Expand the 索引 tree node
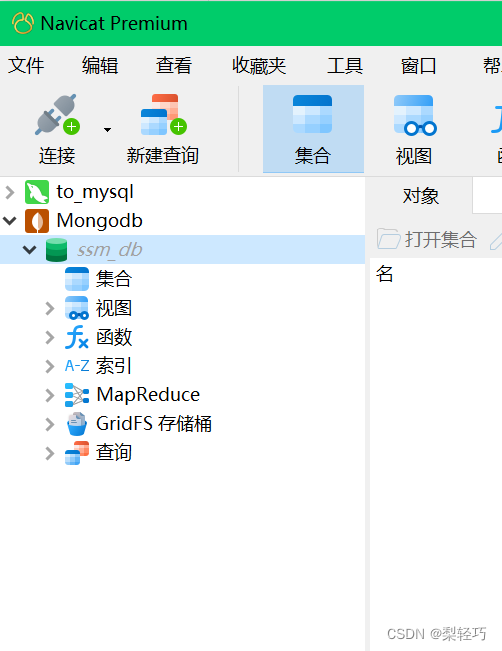502x651 pixels. click(x=50, y=366)
